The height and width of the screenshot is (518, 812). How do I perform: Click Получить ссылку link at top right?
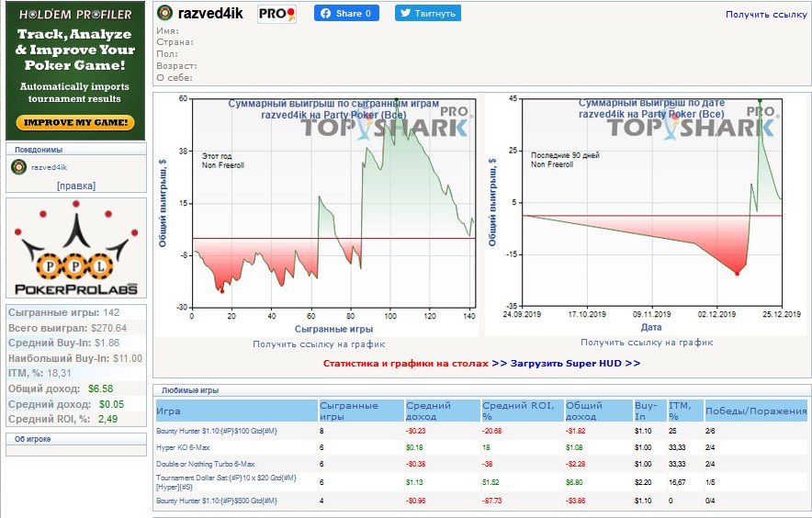click(766, 15)
